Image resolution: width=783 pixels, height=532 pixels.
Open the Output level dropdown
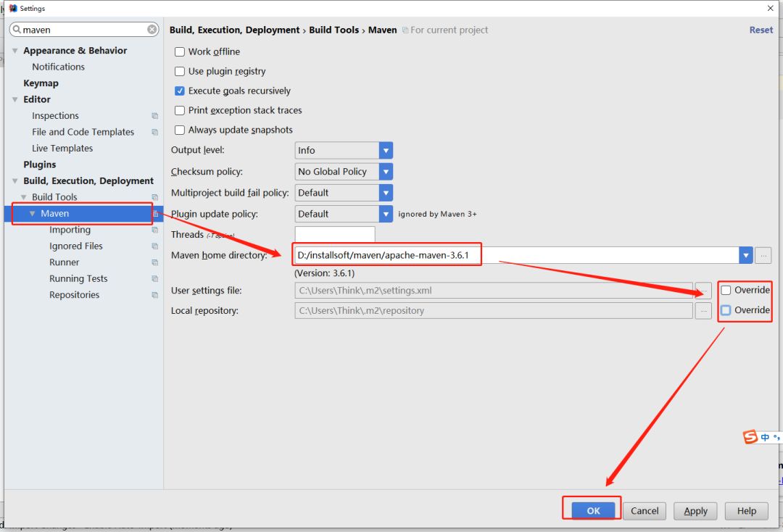[386, 151]
